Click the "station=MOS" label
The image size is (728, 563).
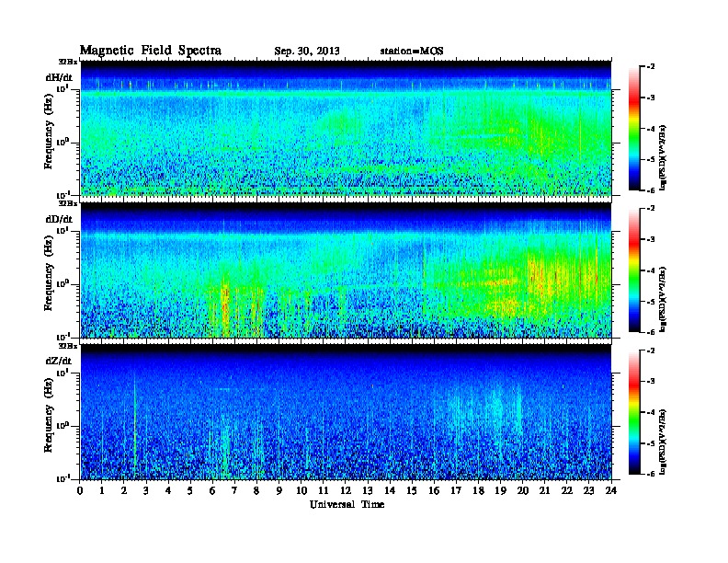click(412, 52)
